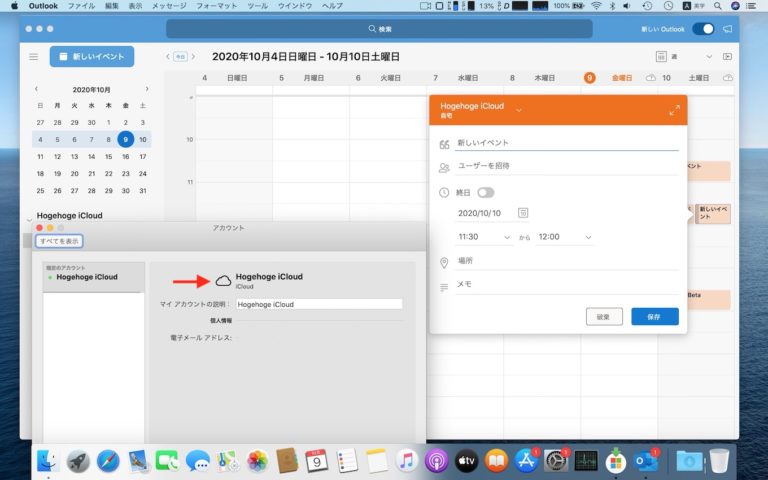
Task: Click the Wi-Fi icon in the menu bar
Action: click(x=596, y=6)
